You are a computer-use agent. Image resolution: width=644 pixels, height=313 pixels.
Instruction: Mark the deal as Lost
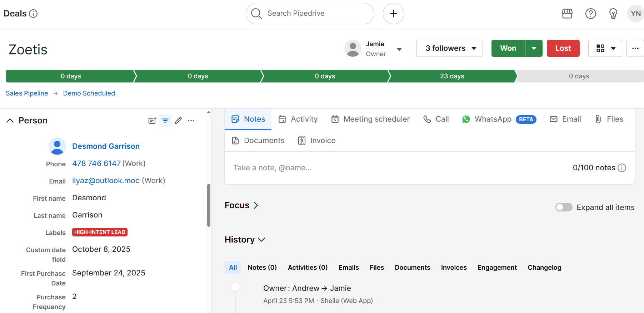(563, 48)
